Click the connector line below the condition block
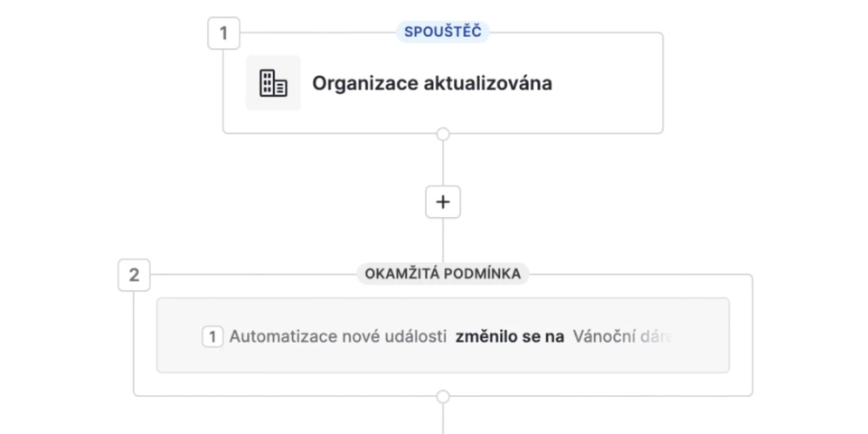Image resolution: width=868 pixels, height=434 pixels. [443, 418]
